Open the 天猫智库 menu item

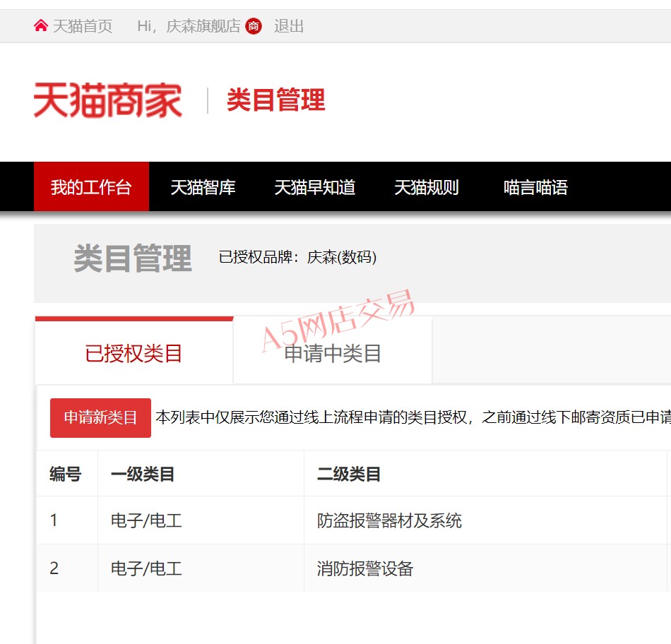(x=203, y=187)
